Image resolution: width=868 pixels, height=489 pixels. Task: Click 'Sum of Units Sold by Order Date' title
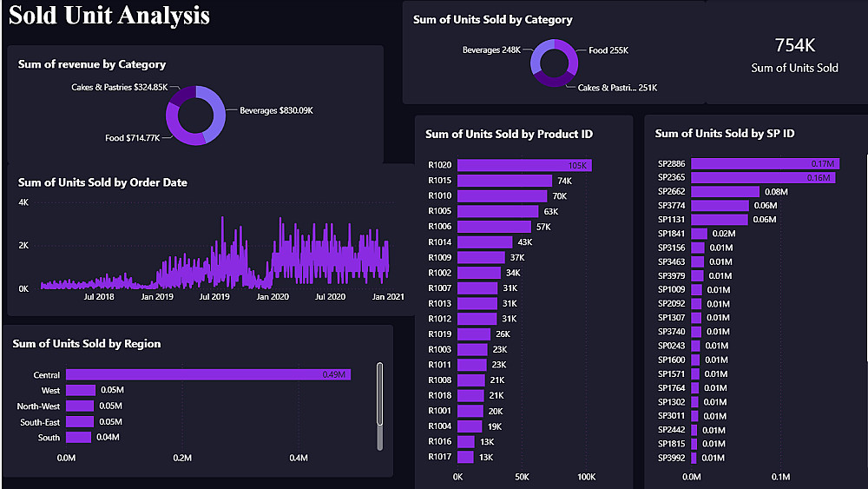click(x=102, y=182)
